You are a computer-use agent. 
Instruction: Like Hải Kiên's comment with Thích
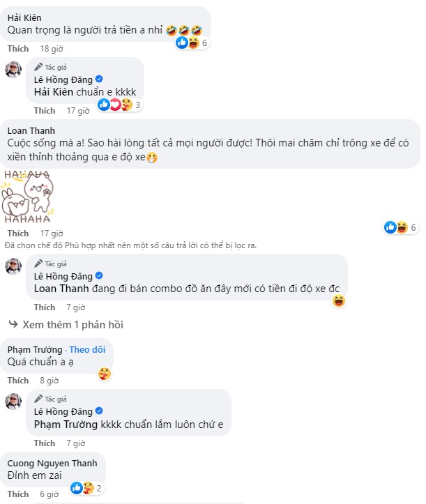[x=18, y=49]
